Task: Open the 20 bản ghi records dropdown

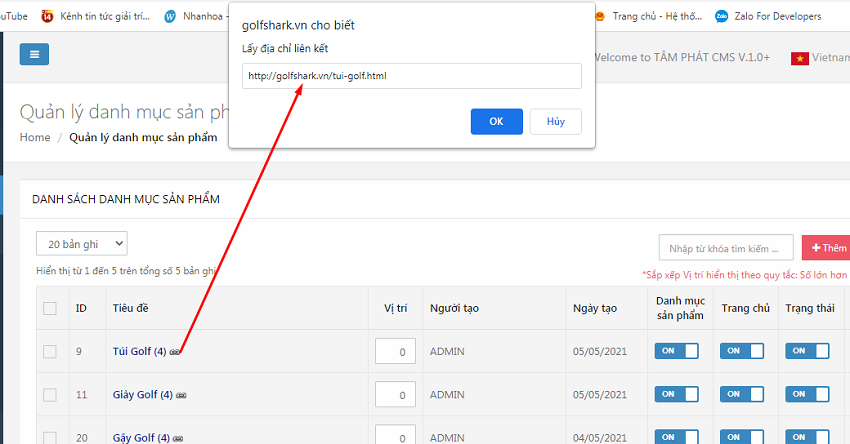Action: point(82,244)
